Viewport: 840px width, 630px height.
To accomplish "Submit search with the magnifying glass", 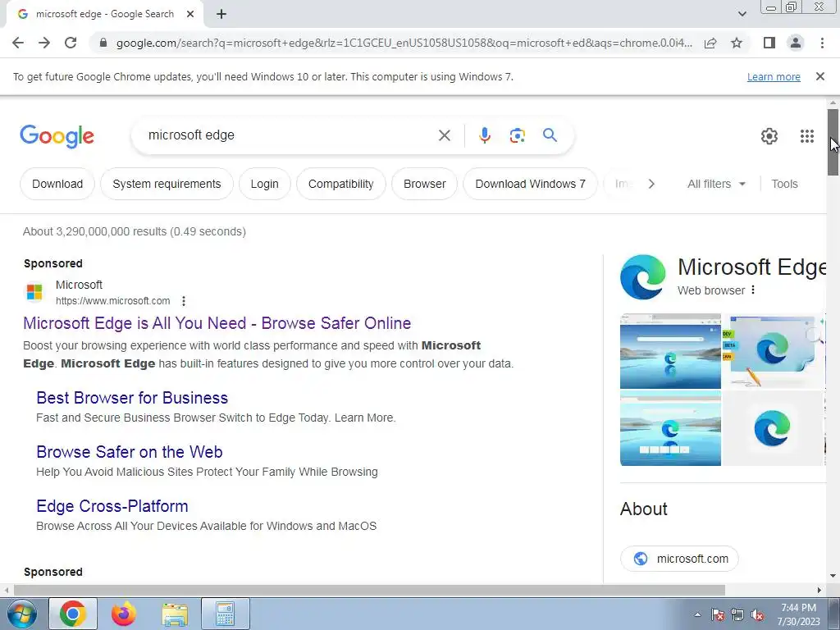I will pos(550,135).
